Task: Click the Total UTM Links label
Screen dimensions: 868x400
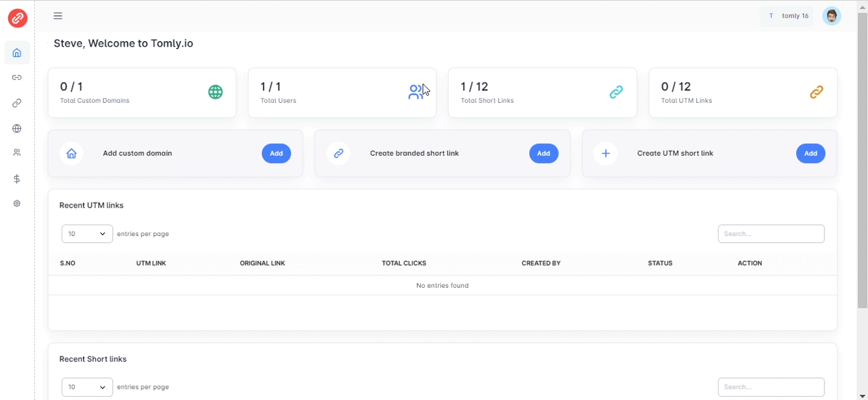Action: click(686, 101)
